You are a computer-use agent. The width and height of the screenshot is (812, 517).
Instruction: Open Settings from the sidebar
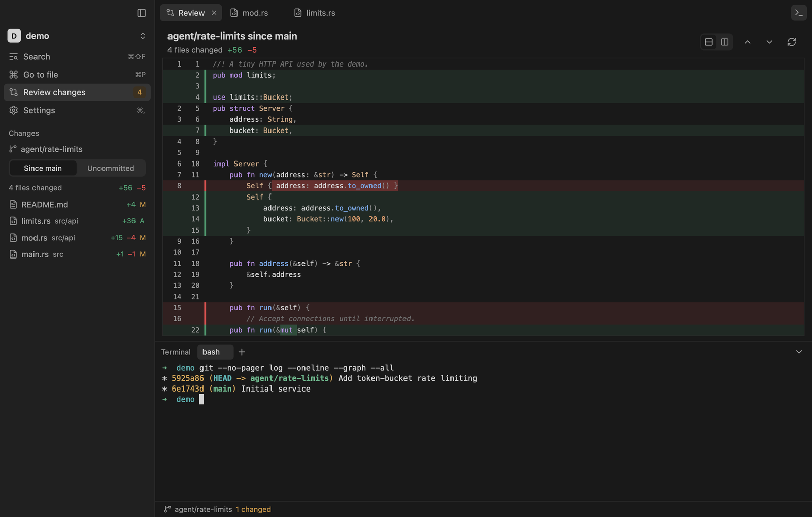[77, 110]
